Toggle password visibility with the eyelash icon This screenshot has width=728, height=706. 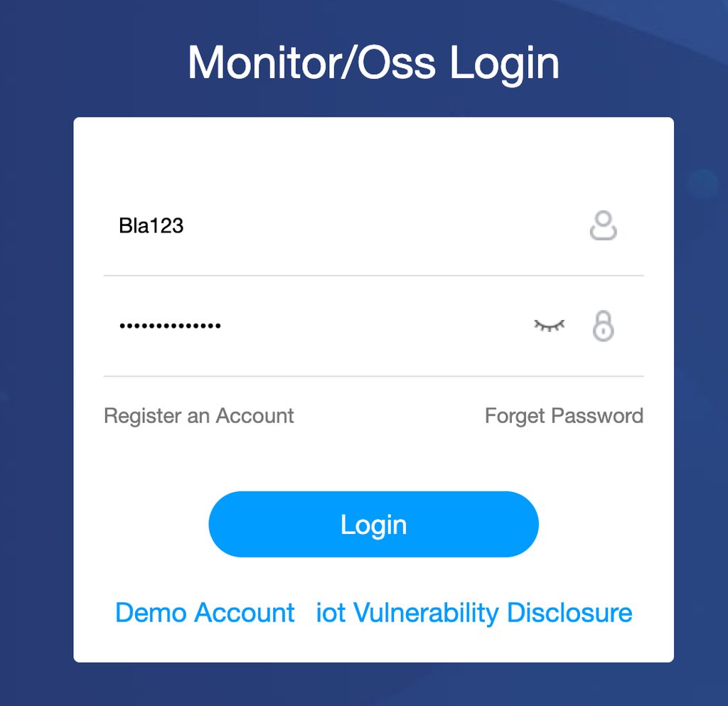[549, 326]
